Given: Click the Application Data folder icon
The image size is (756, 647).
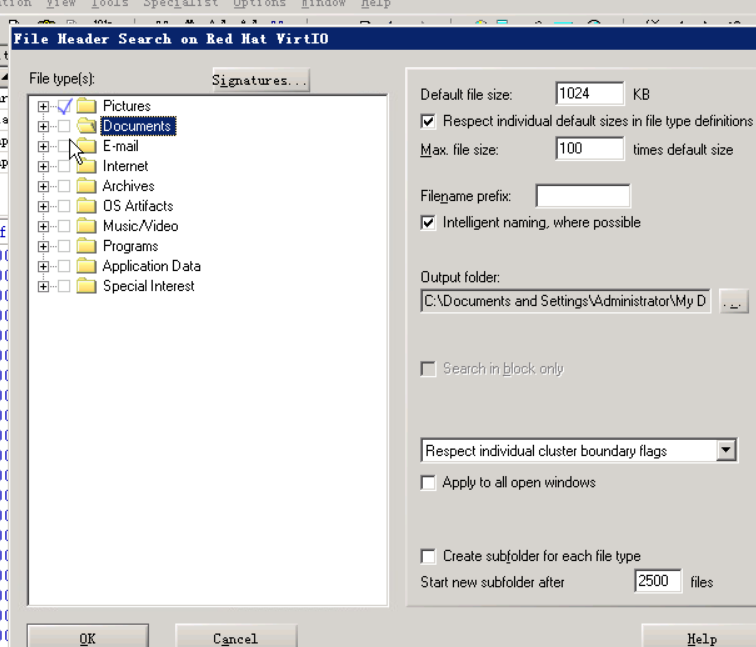Looking at the screenshot, I should [87, 266].
